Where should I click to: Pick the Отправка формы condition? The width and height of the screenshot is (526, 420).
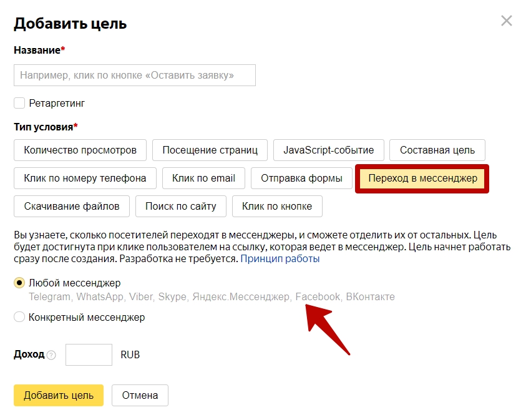[x=301, y=178]
